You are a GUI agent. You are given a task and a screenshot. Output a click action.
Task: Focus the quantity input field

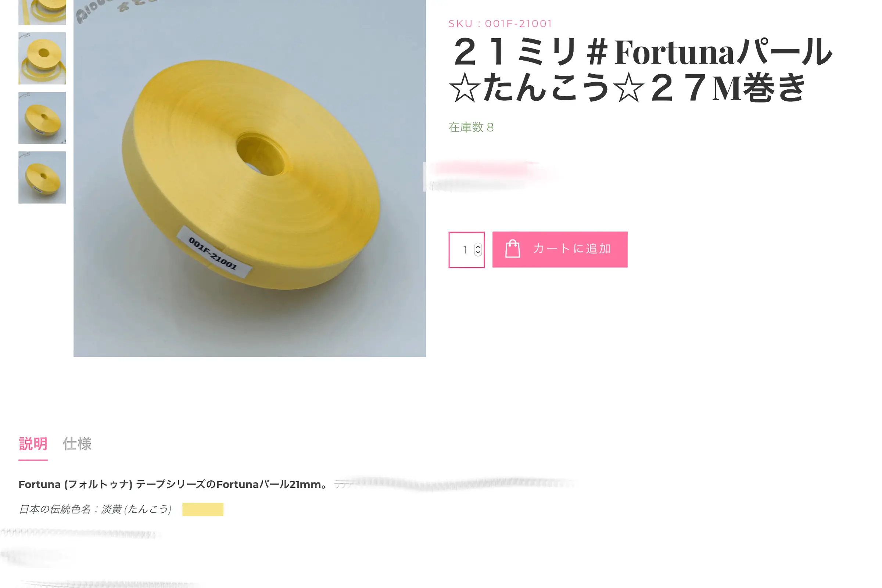(466, 250)
